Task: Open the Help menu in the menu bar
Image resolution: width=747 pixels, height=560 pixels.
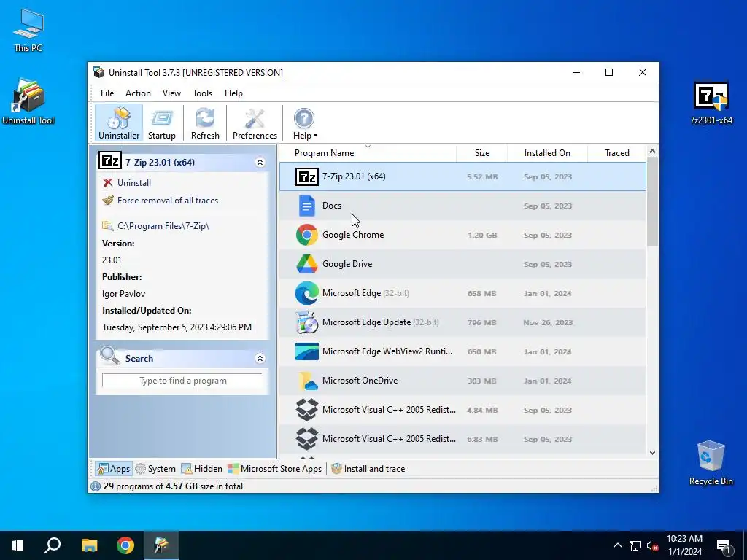Action: click(x=233, y=93)
